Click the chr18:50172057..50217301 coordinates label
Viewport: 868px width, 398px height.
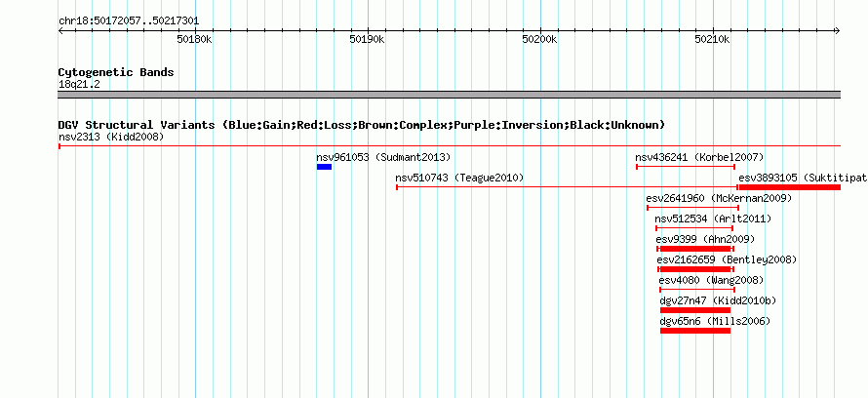click(129, 21)
